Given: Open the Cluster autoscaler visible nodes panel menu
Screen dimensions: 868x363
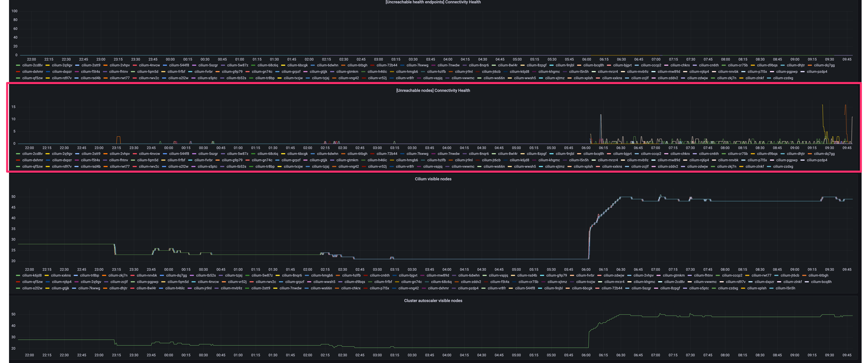Looking at the screenshot, I should (x=433, y=300).
